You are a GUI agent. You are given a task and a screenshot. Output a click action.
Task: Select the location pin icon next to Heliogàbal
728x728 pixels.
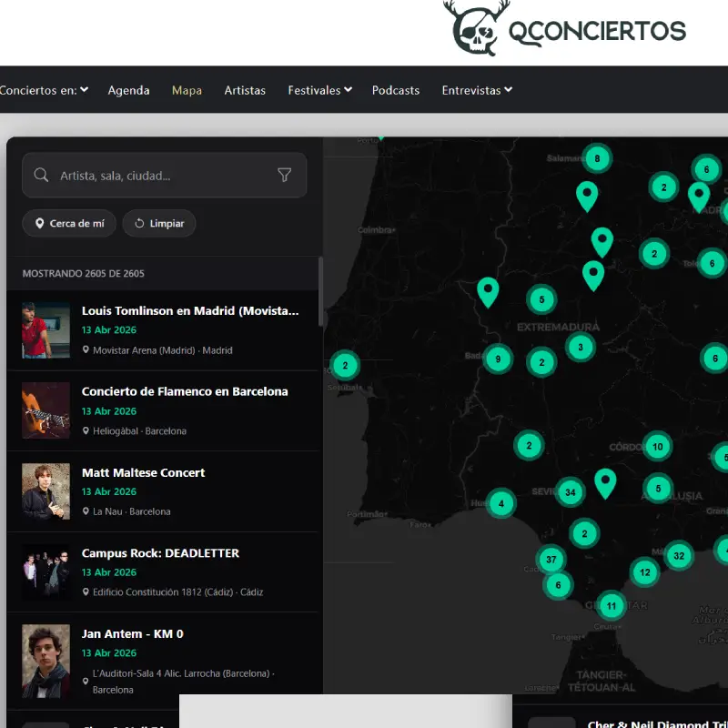coord(87,430)
